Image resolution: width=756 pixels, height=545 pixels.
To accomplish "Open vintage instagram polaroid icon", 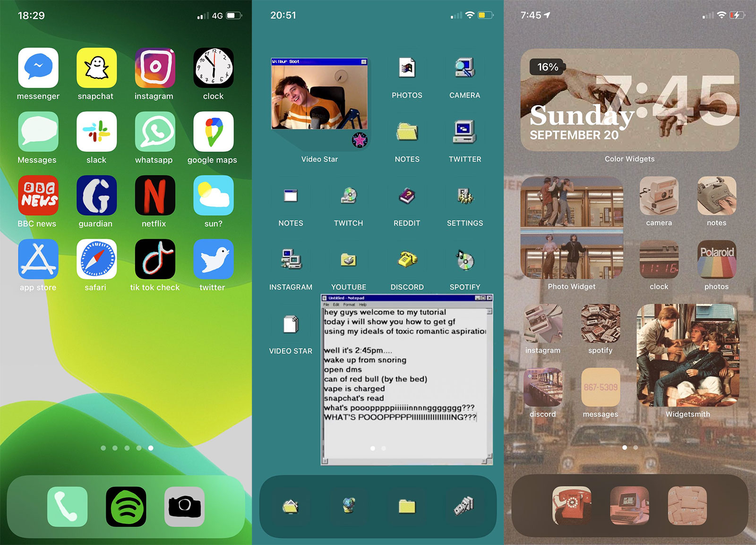I will (543, 324).
